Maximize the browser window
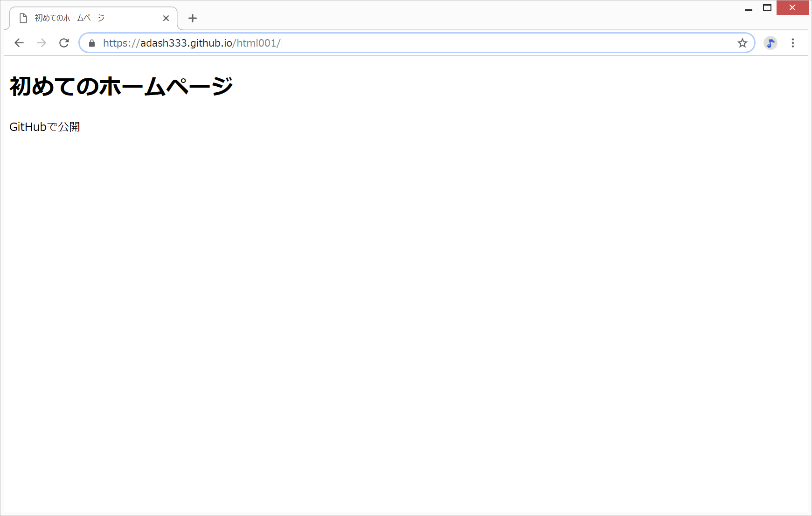This screenshot has width=812, height=516. coord(767,8)
